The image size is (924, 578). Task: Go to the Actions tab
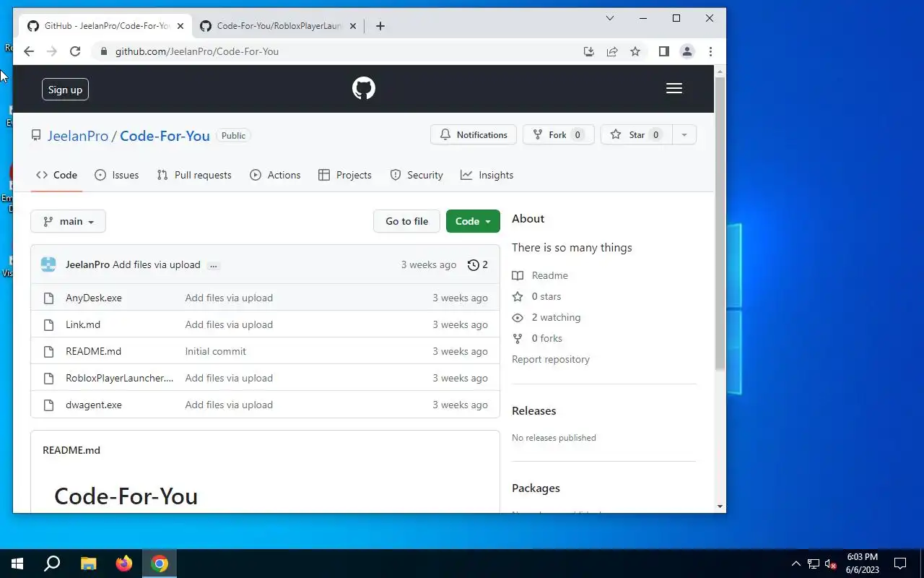(275, 175)
